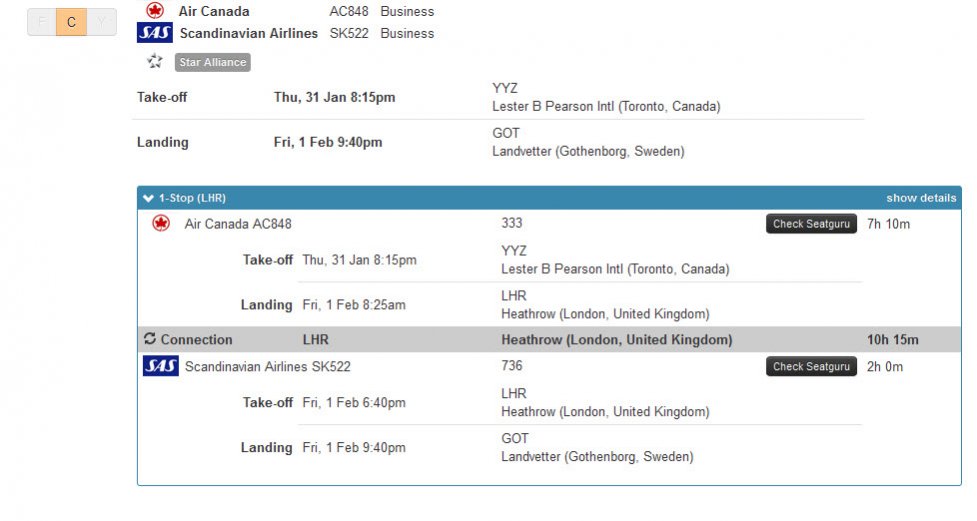
Task: Click the show details link
Action: (920, 198)
